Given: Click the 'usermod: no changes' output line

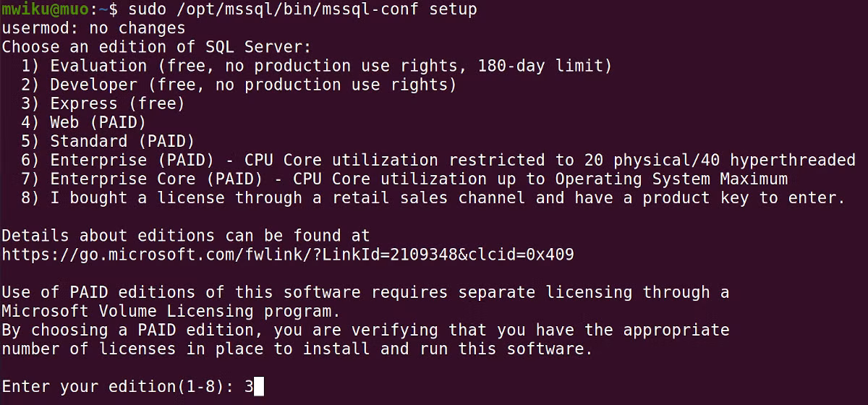Looking at the screenshot, I should point(93,28).
